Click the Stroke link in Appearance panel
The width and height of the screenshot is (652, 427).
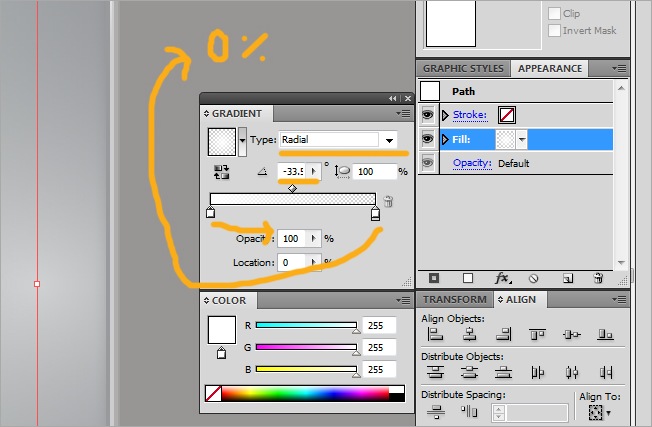click(470, 115)
